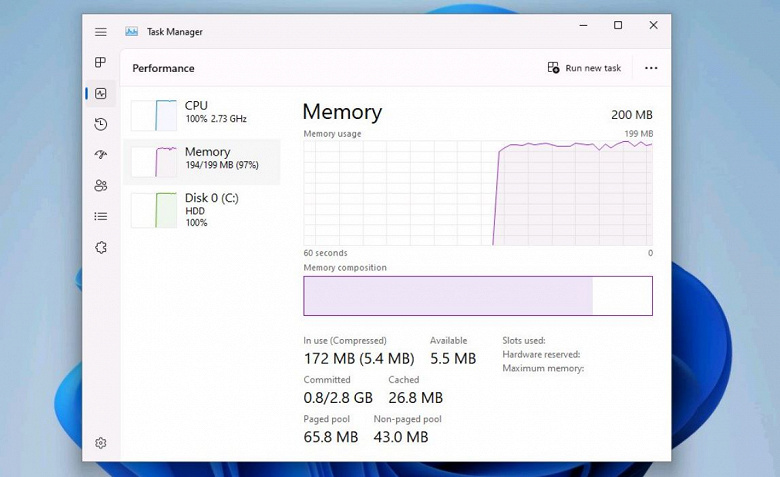Click the 43.0 MB non-paged pool value
Screen dimensions: 780x477
click(x=401, y=437)
